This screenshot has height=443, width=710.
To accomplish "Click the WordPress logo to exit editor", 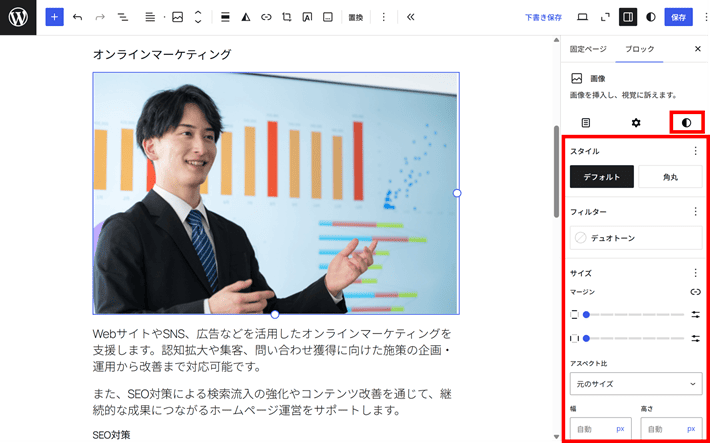I will [18, 17].
